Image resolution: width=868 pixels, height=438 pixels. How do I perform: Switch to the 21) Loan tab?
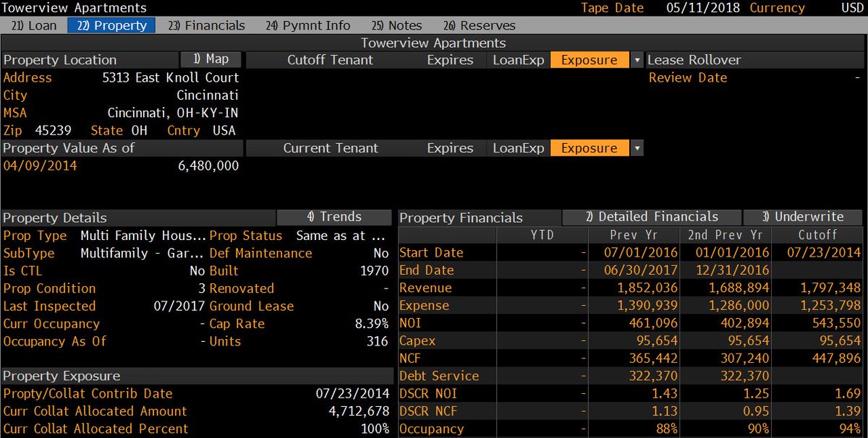pos(35,25)
